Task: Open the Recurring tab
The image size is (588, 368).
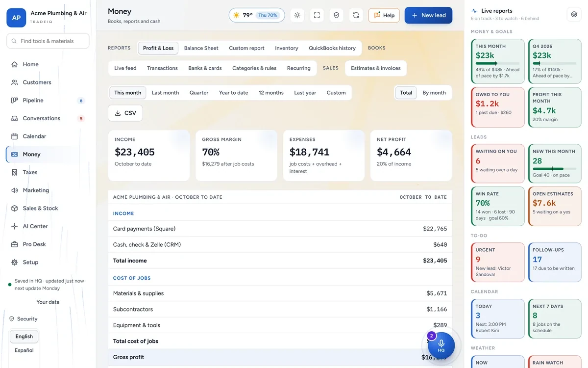Action: [x=299, y=68]
